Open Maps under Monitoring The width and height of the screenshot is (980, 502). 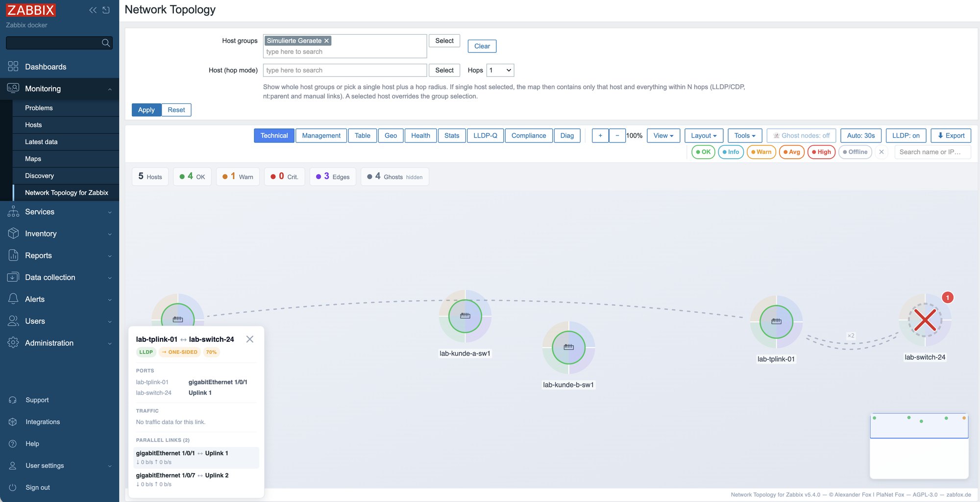33,159
